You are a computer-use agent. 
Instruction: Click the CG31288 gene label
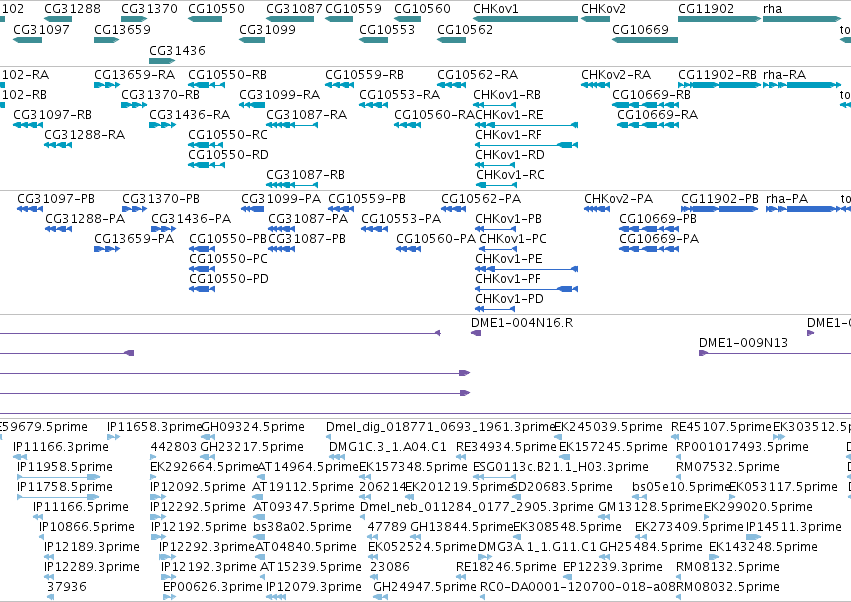[72, 9]
